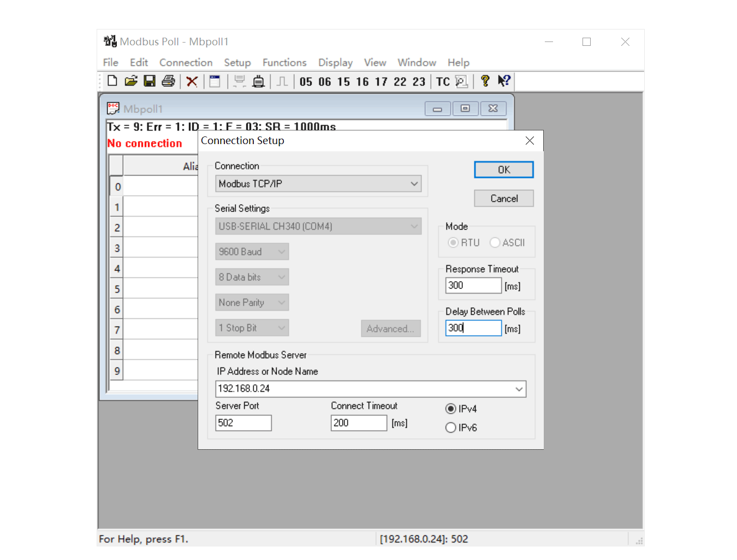Open the Baud rate dropdown
The width and height of the screenshot is (737, 560).
coord(282,252)
